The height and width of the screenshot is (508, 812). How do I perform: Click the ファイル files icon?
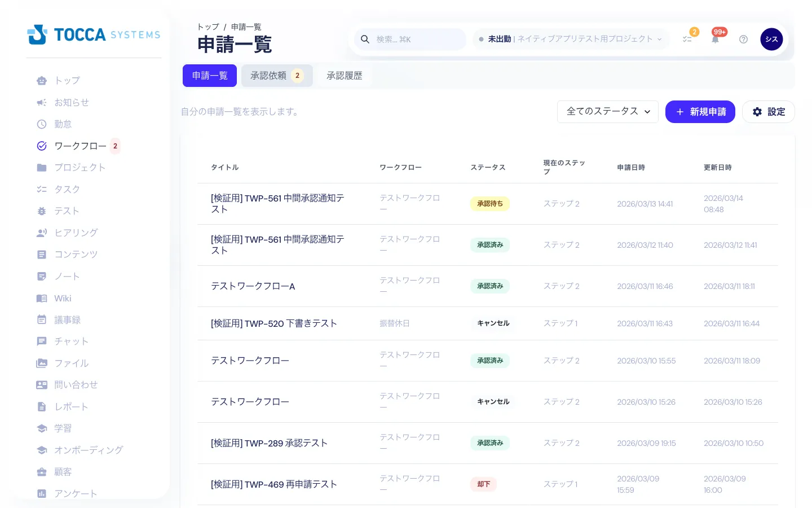(x=42, y=363)
